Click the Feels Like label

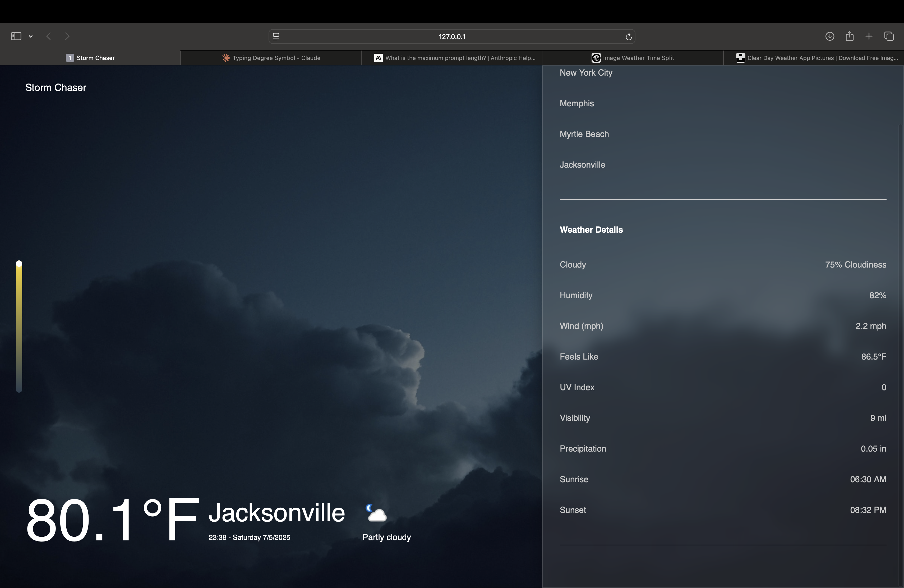tap(579, 356)
